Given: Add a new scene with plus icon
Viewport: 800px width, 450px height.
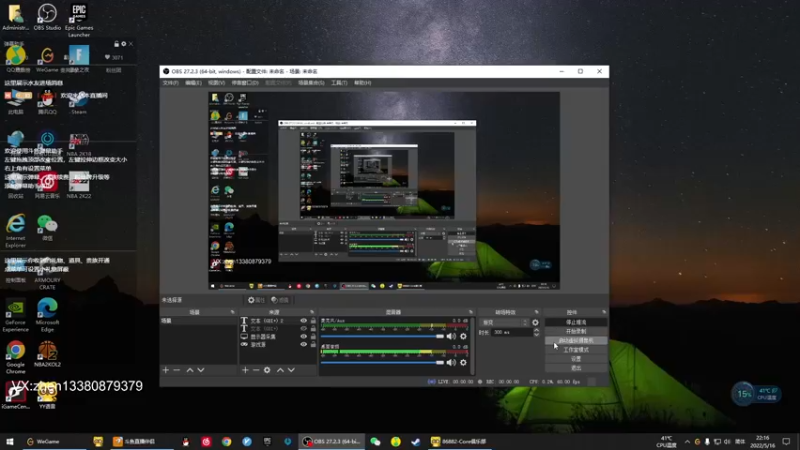Looking at the screenshot, I should [165, 370].
